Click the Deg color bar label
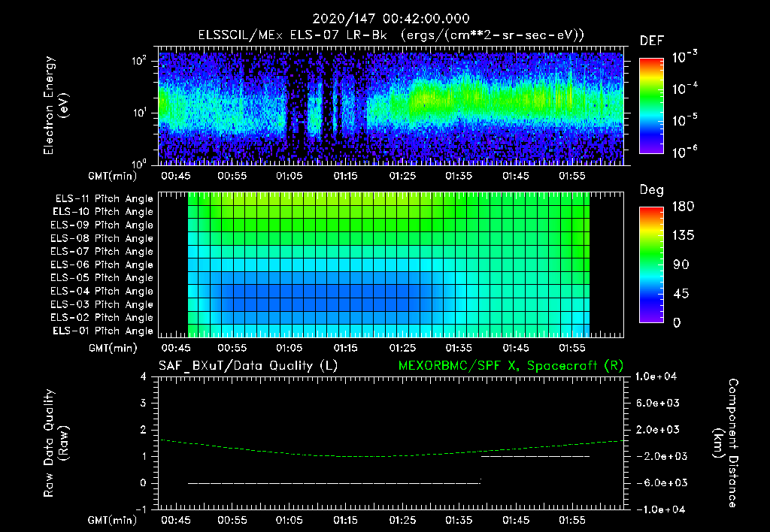Screen dimensions: 770x532 [x=652, y=190]
